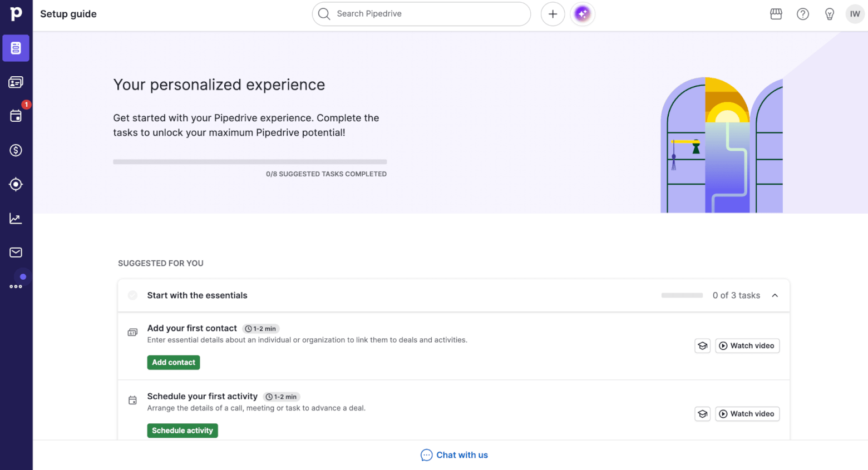The height and width of the screenshot is (470, 868).
Task: Open What's new via the lightbulb icon
Action: (x=829, y=14)
